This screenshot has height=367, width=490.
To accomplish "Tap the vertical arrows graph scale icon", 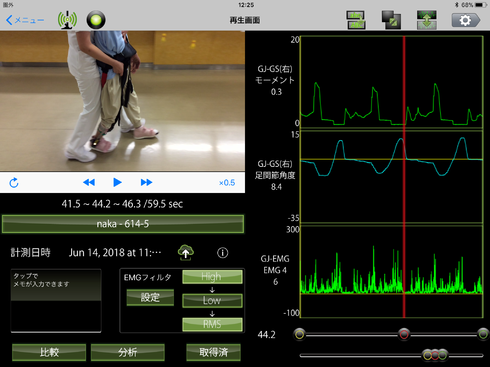I will pyautogui.click(x=427, y=20).
